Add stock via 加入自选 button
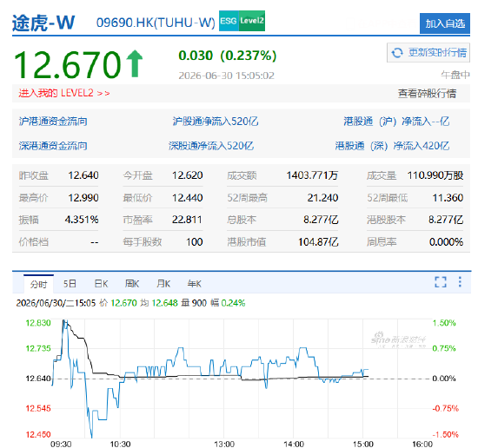This screenshot has height=448, width=478. tap(445, 23)
